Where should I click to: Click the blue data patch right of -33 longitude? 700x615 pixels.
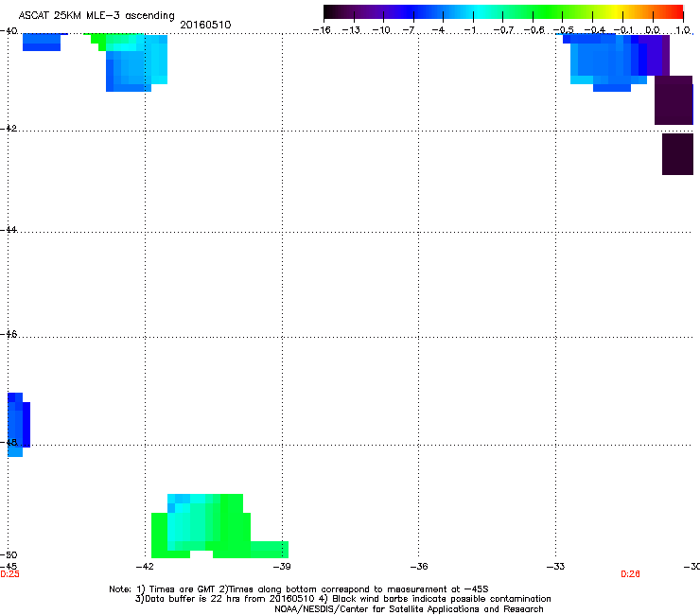(x=616, y=61)
